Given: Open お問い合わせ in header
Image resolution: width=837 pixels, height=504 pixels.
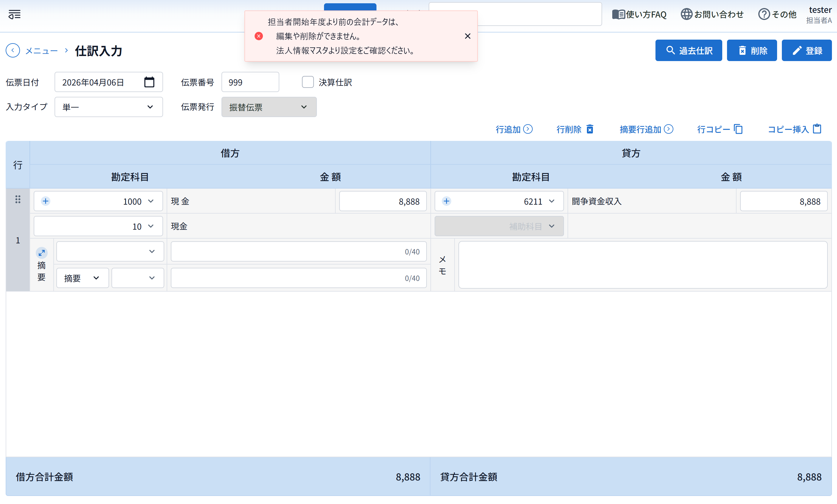Looking at the screenshot, I should 712,14.
